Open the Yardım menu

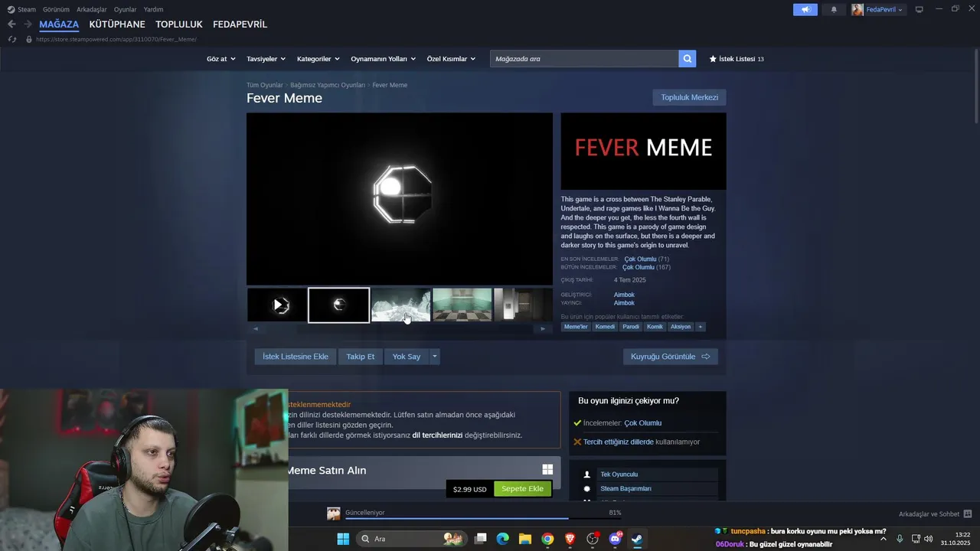[153, 9]
